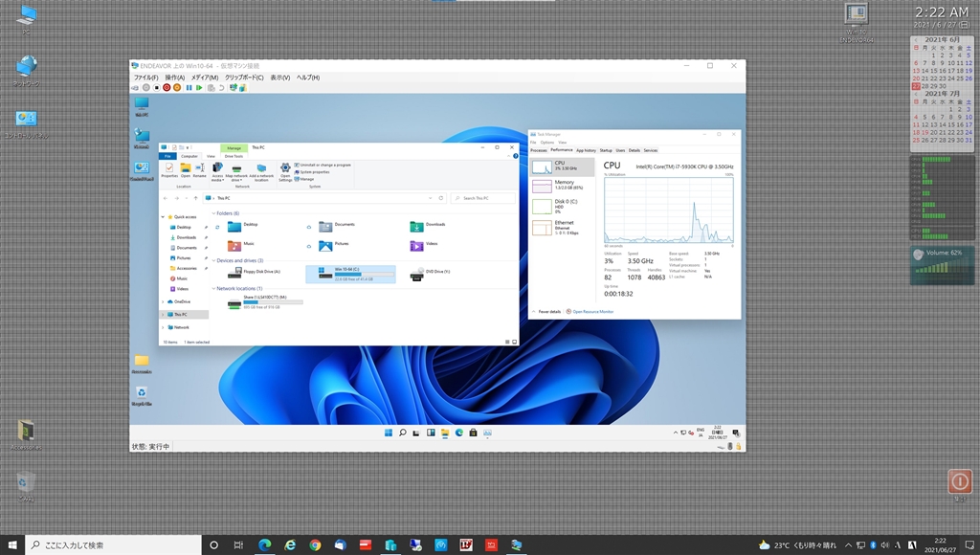Open the メディア(M) menu
Screen dimensions: 980x555
coord(204,78)
